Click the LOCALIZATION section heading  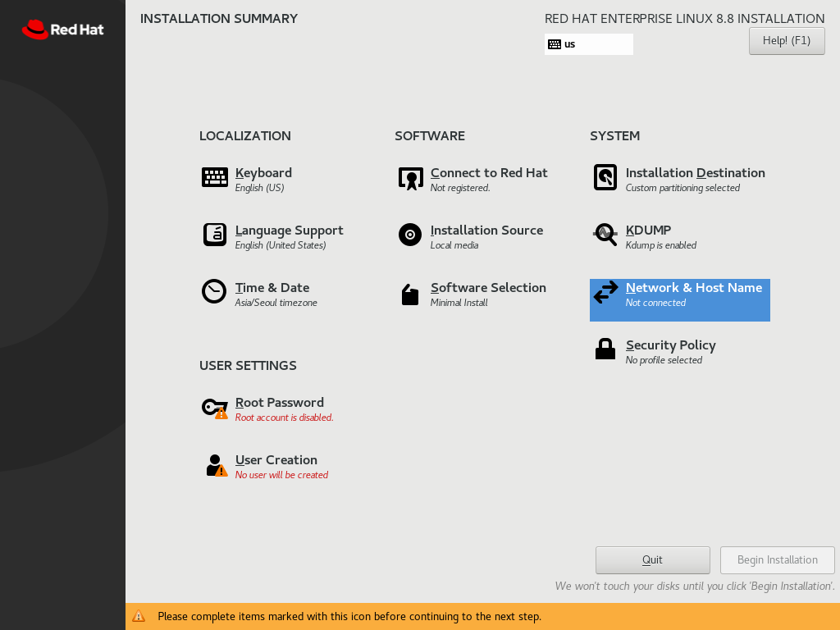pos(245,136)
